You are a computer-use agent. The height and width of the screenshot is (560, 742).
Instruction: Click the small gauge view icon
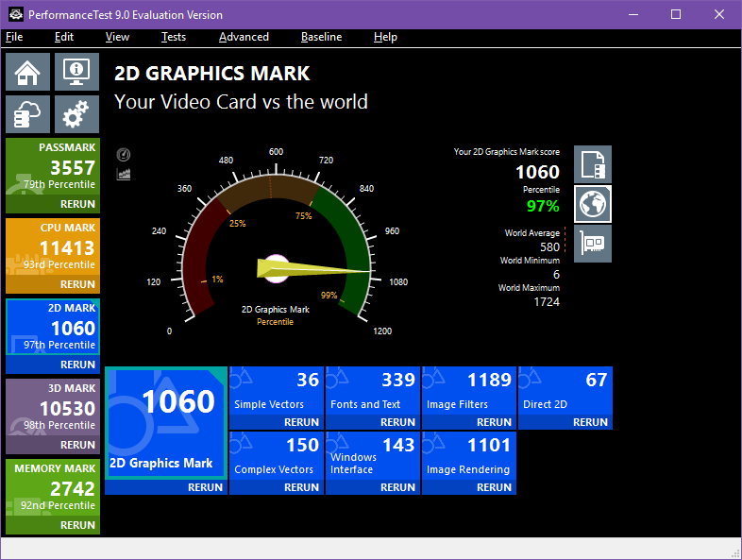click(x=124, y=155)
